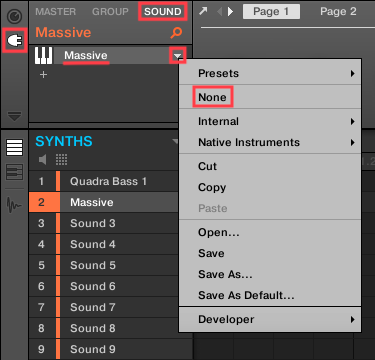Click the SYNTHS group title
Screen dimensions: 375x360
(64, 141)
